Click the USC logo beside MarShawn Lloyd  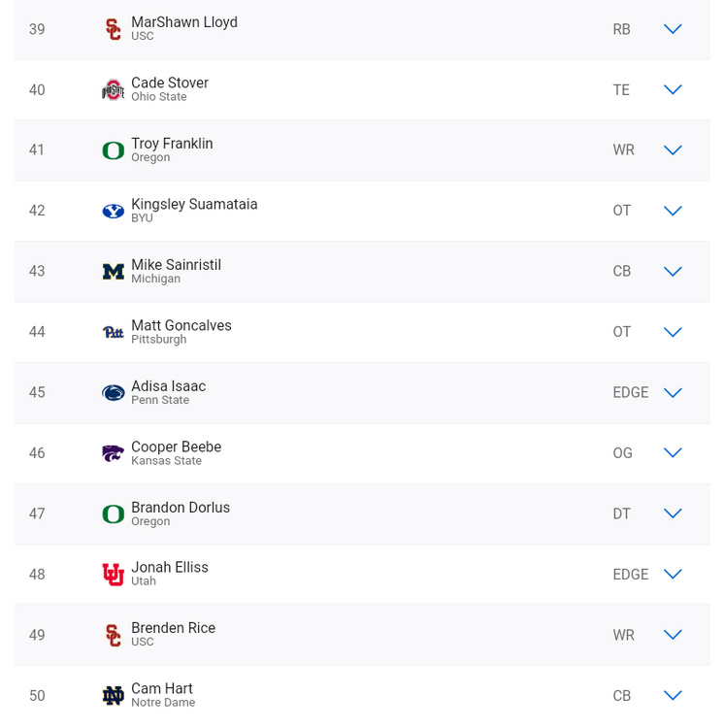(114, 29)
